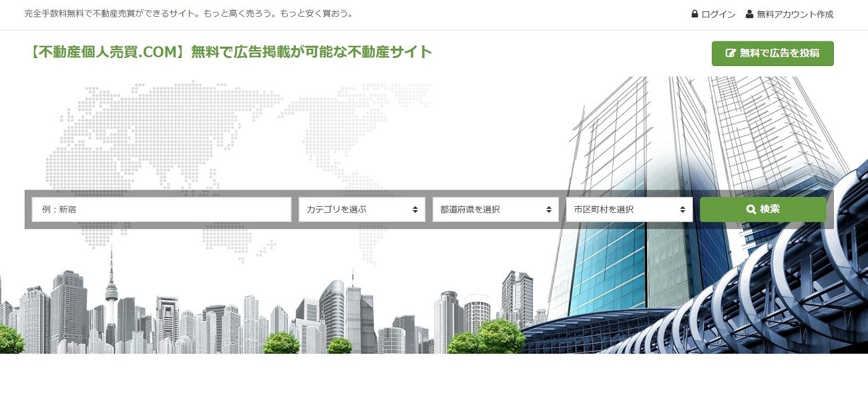Click the up-down arrow on カテゴリを選ぶ
The height and width of the screenshot is (393, 868).
point(415,210)
